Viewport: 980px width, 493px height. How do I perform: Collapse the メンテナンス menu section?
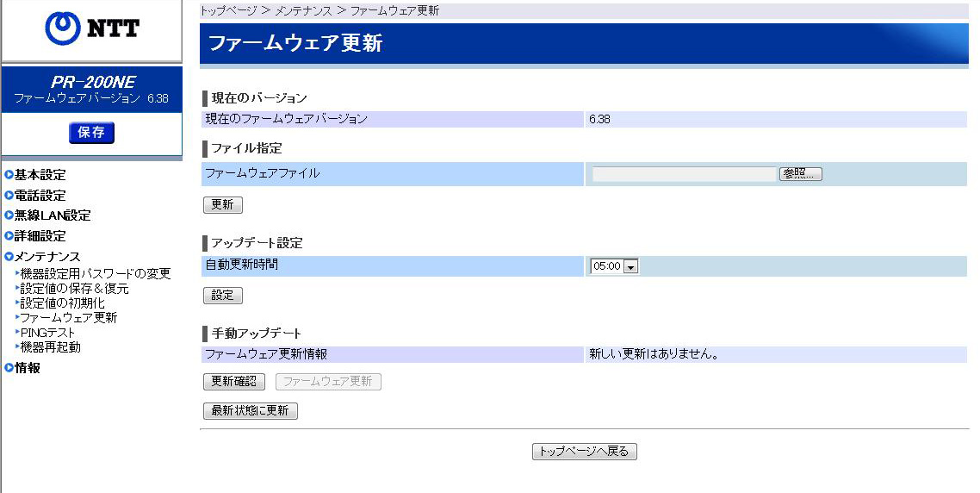coord(47,257)
